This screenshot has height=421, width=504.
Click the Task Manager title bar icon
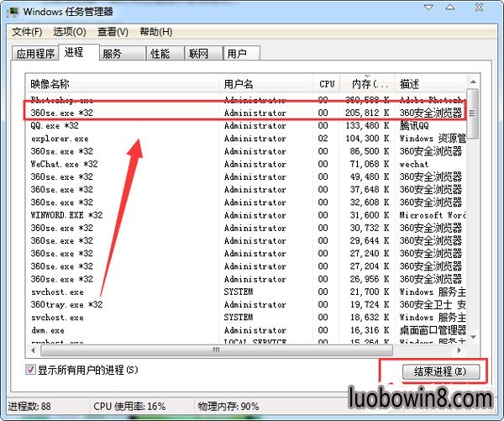12,12
